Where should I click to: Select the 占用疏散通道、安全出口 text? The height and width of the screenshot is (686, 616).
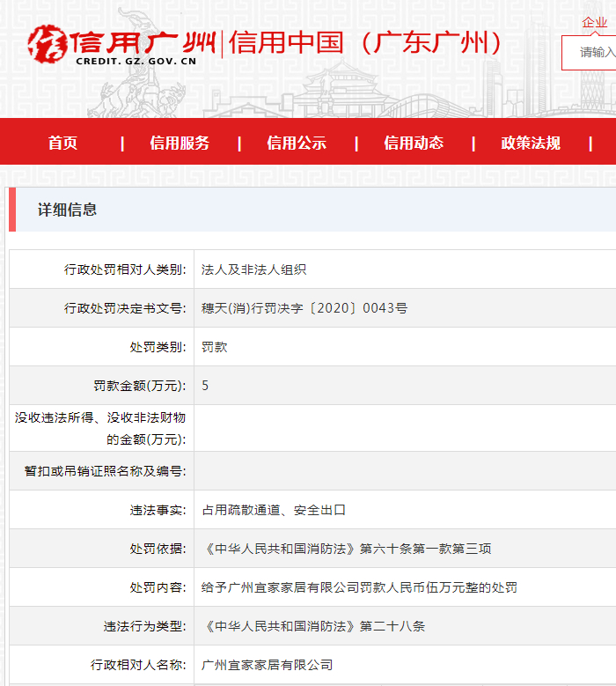274,510
